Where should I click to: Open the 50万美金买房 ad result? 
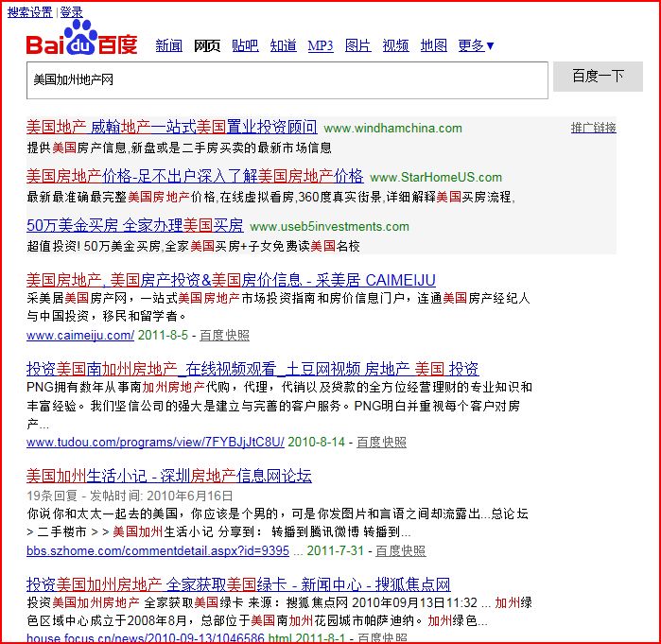[134, 225]
